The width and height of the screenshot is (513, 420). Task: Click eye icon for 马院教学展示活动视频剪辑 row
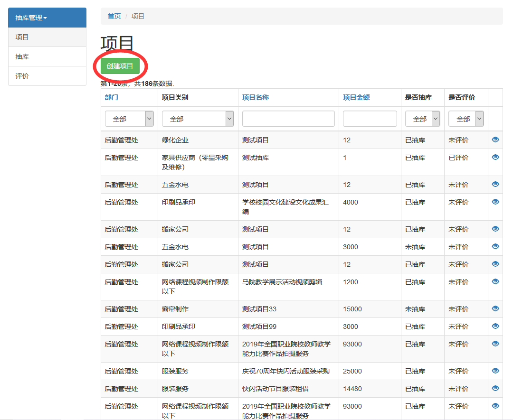click(x=495, y=281)
